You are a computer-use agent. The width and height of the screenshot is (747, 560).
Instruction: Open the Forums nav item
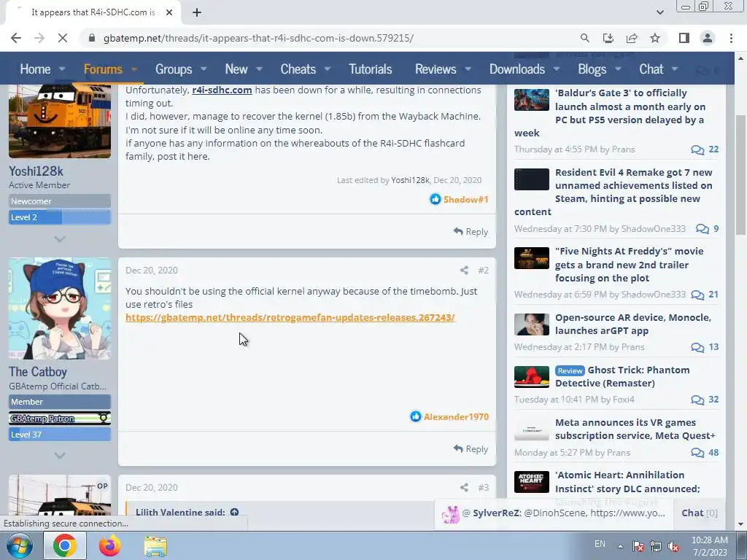point(103,69)
